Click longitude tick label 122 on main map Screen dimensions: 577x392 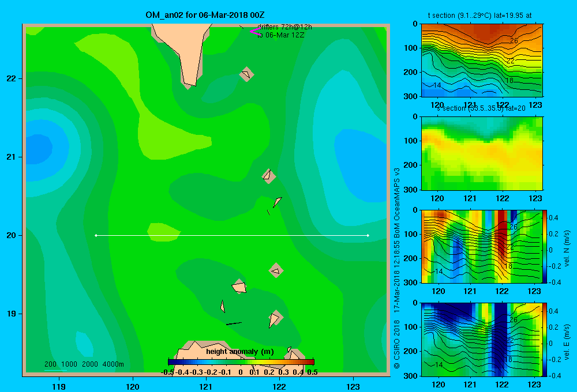click(x=279, y=386)
